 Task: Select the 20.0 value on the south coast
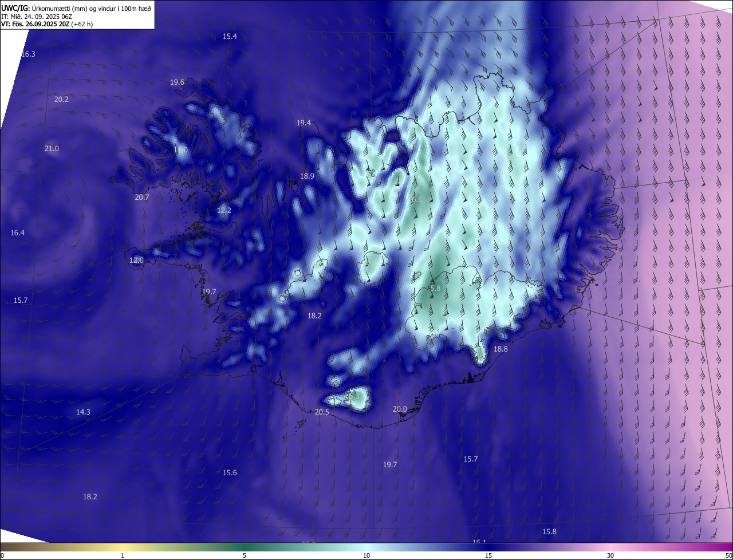pos(400,409)
